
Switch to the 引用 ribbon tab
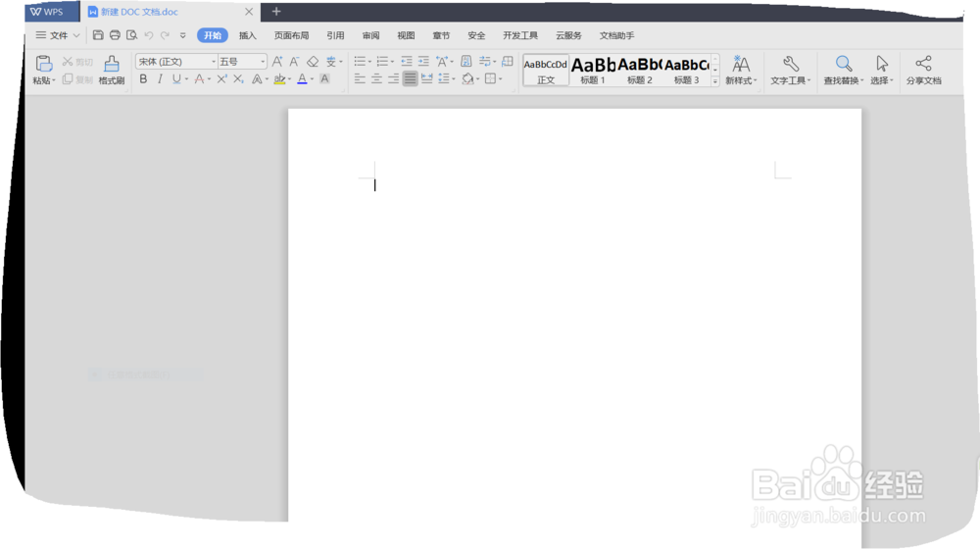pyautogui.click(x=335, y=35)
